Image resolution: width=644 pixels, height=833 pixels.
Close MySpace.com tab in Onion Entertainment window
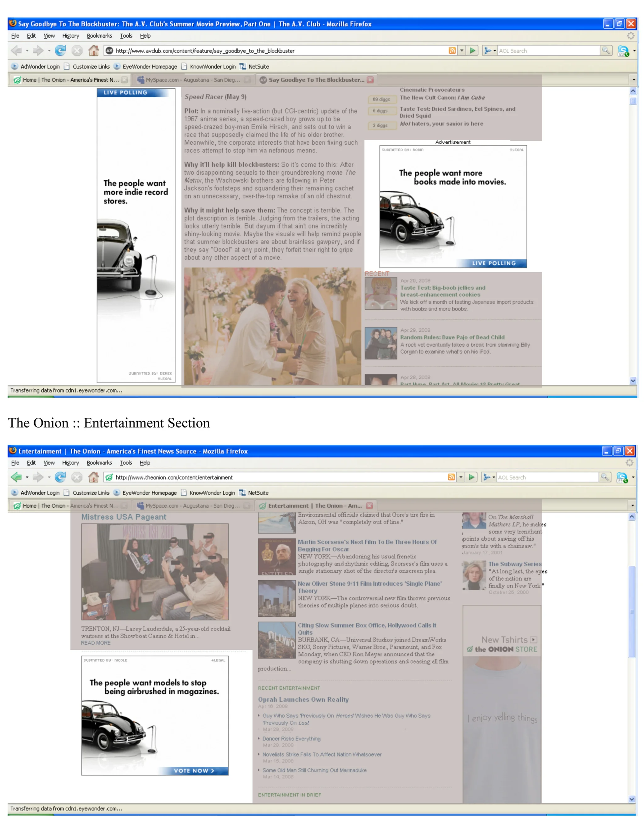(247, 506)
